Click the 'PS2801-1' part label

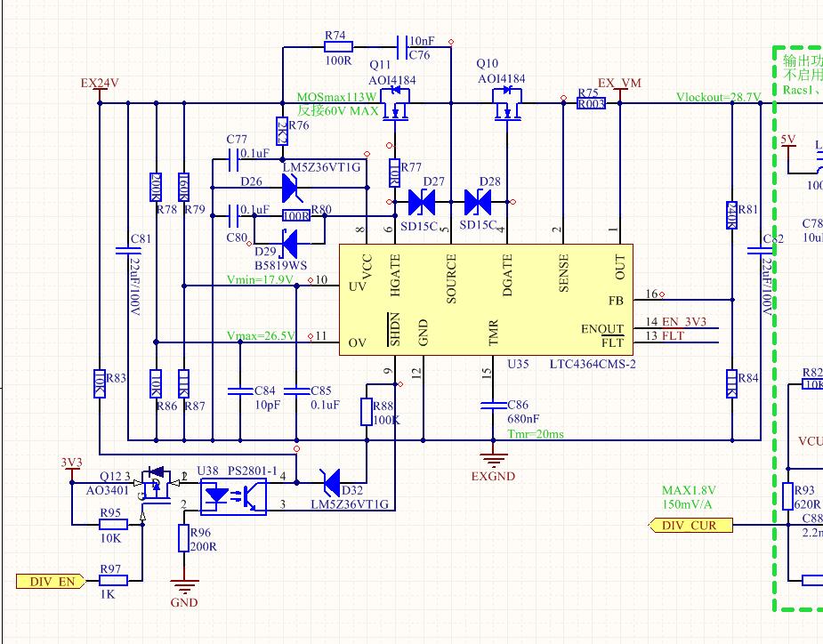pyautogui.click(x=252, y=471)
